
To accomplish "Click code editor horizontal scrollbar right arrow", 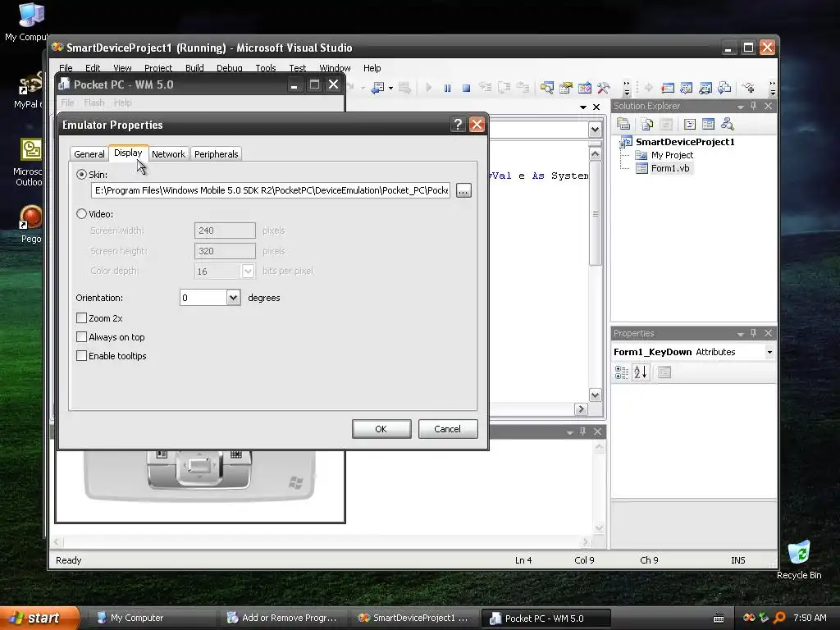I will (x=581, y=409).
